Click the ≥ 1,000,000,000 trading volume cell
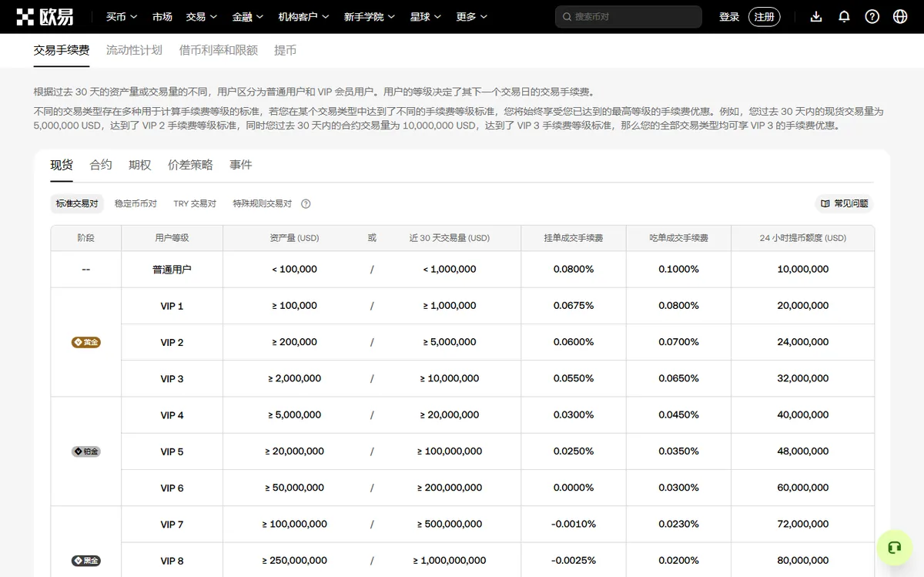The height and width of the screenshot is (577, 924). coord(449,561)
